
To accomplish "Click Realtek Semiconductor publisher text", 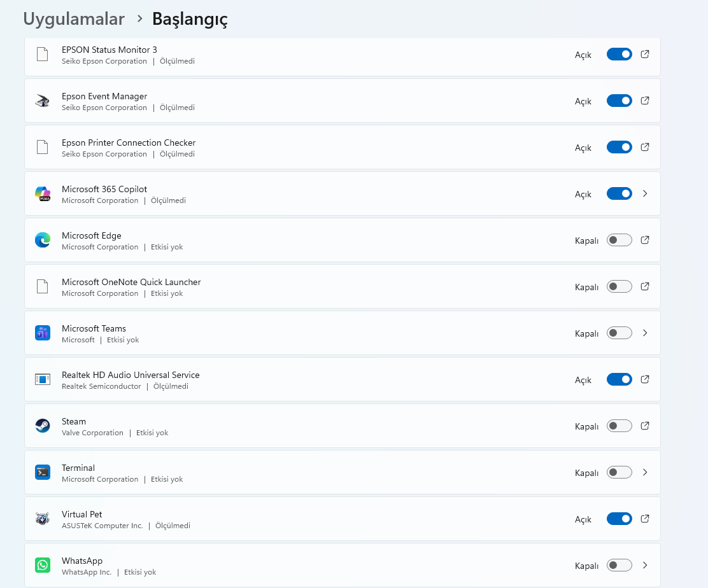I will point(102,386).
